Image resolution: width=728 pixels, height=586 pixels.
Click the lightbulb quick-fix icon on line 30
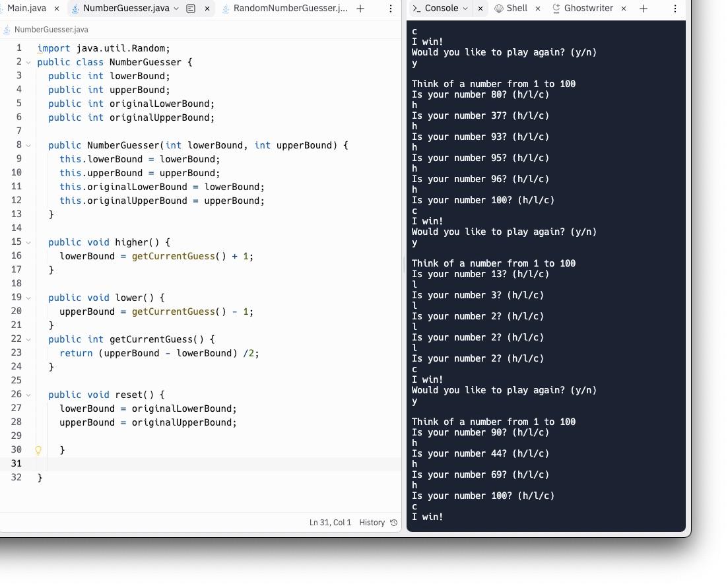pos(38,450)
